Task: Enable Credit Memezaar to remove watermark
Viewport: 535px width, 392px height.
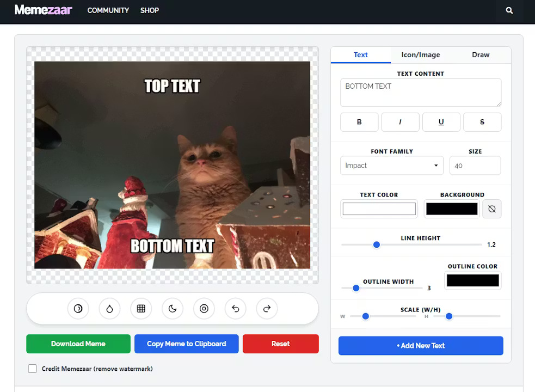Action: point(32,369)
